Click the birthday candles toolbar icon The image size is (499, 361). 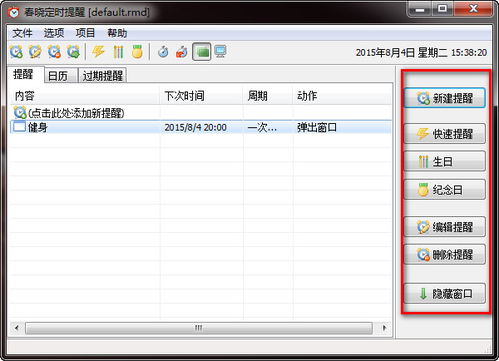(x=118, y=52)
